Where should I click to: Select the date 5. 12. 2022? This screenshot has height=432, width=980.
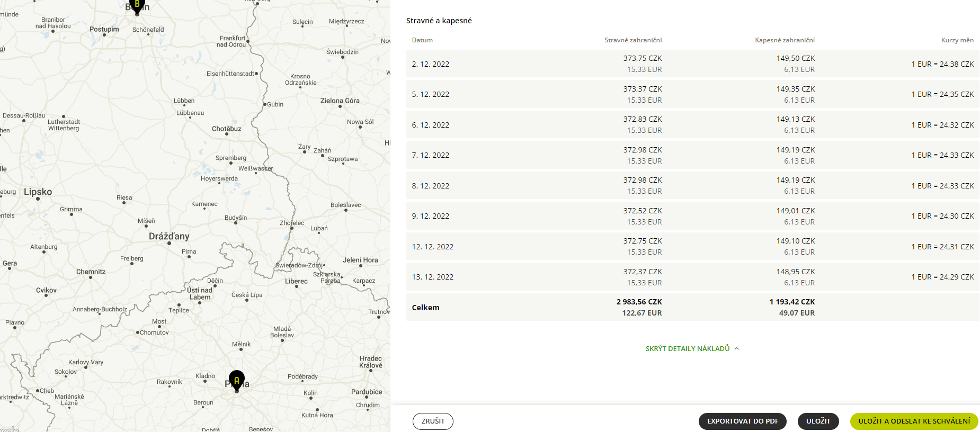click(431, 94)
